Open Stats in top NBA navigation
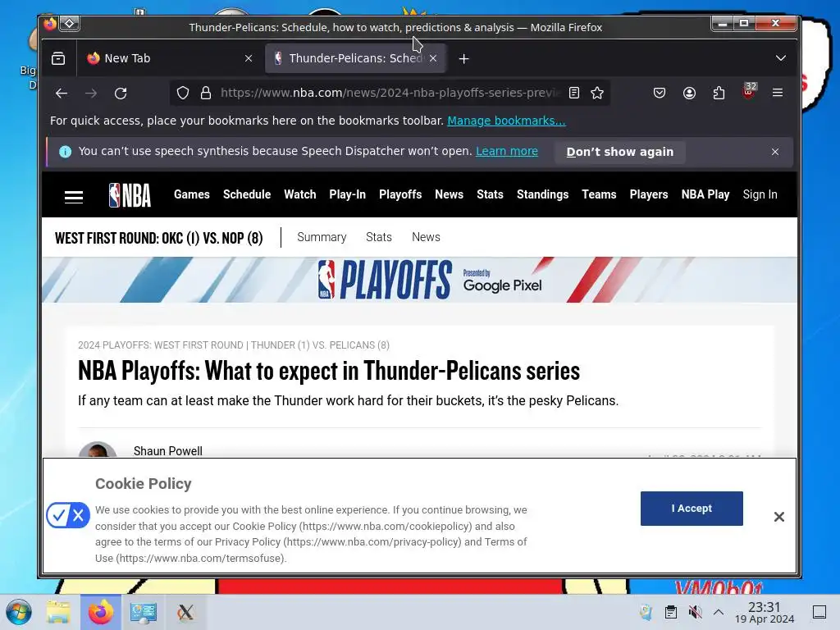Image resolution: width=840 pixels, height=630 pixels. [490, 194]
